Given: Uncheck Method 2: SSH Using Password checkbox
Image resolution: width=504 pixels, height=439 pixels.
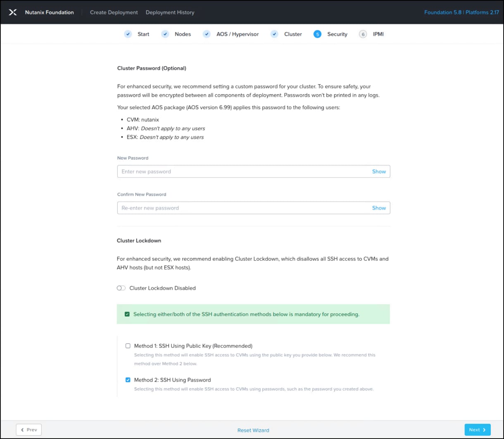Looking at the screenshot, I should click(x=128, y=380).
